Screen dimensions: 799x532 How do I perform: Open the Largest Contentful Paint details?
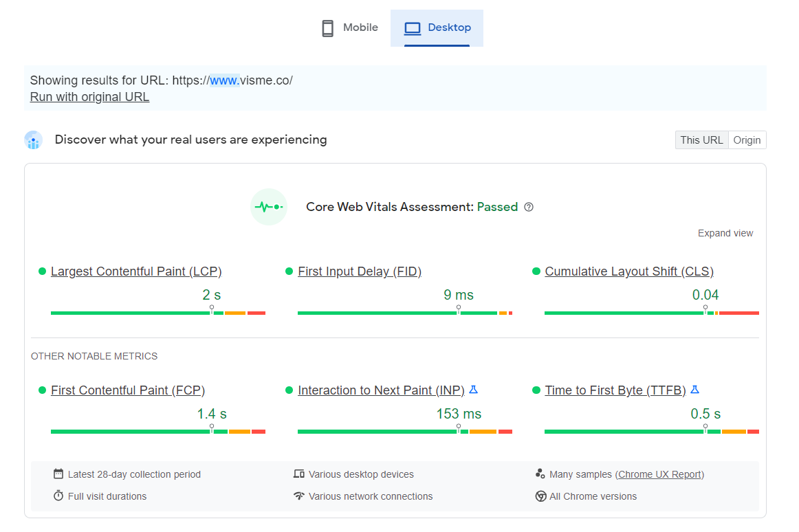(135, 271)
